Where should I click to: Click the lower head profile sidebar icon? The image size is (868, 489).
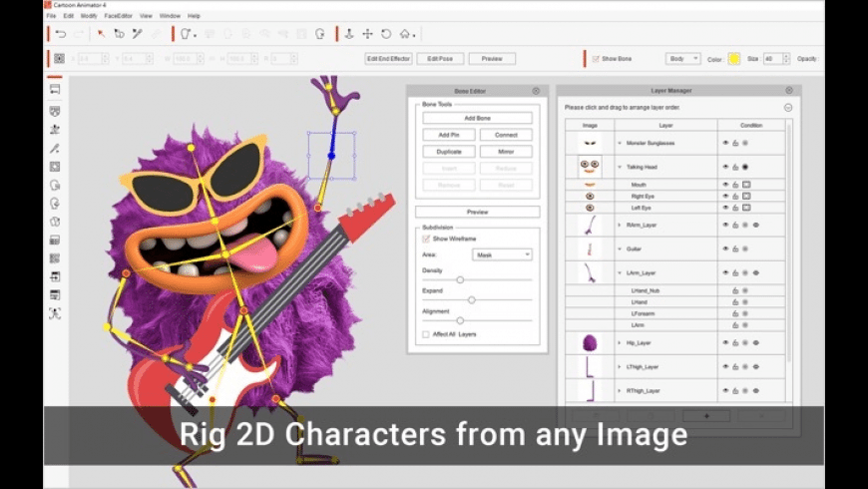click(55, 204)
